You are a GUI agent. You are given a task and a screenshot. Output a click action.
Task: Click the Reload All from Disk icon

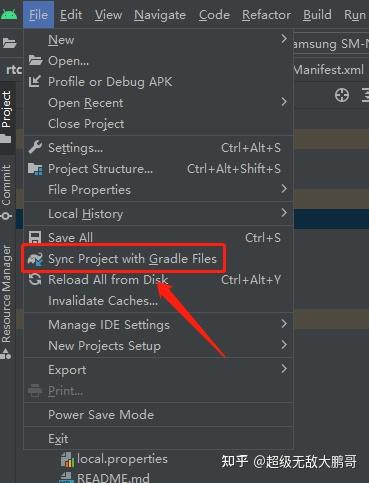(35, 279)
